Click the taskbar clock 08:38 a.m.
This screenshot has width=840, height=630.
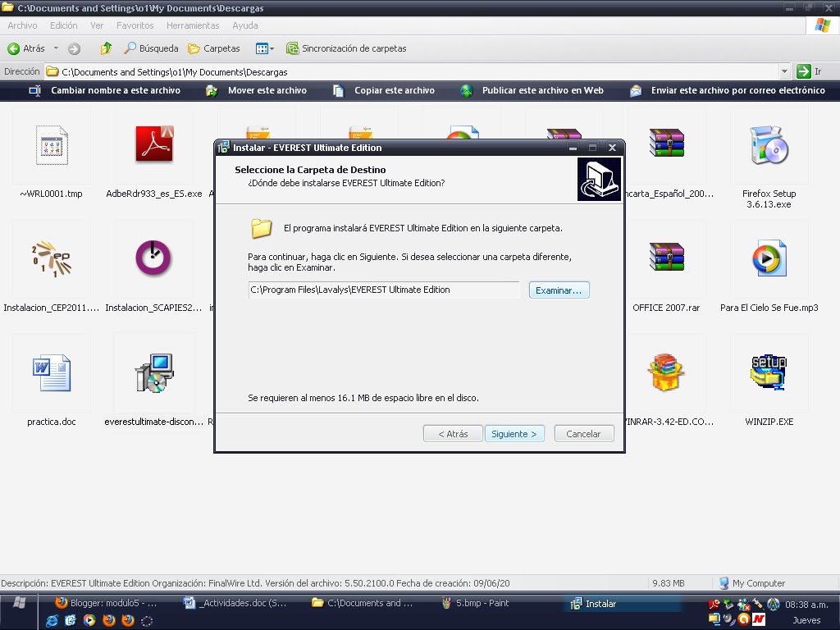point(806,605)
